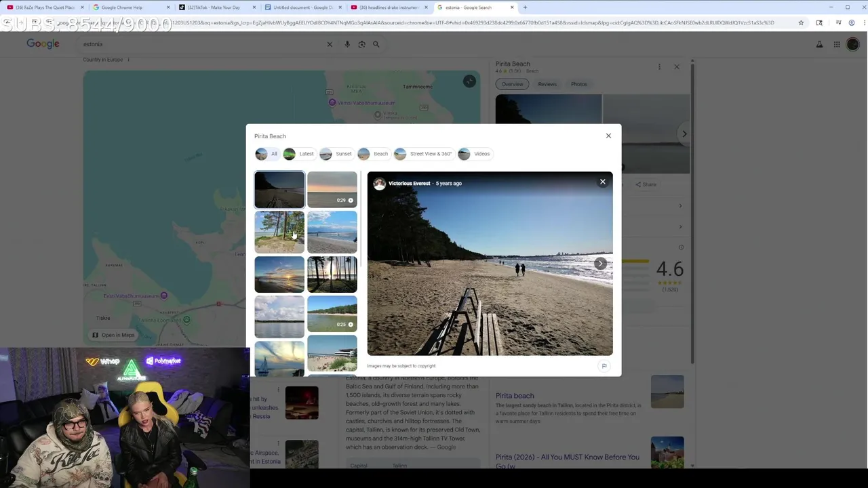Open the Google apps grid
868x488 pixels.
tap(837, 44)
